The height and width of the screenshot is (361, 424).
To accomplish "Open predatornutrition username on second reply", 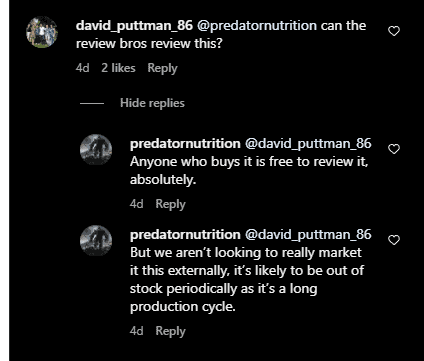I will point(185,235).
